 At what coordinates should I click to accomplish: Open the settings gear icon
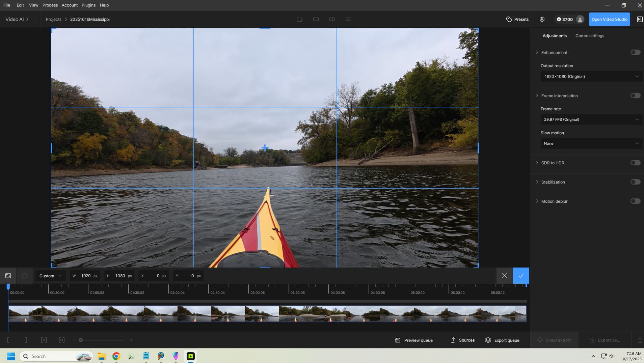(x=542, y=19)
